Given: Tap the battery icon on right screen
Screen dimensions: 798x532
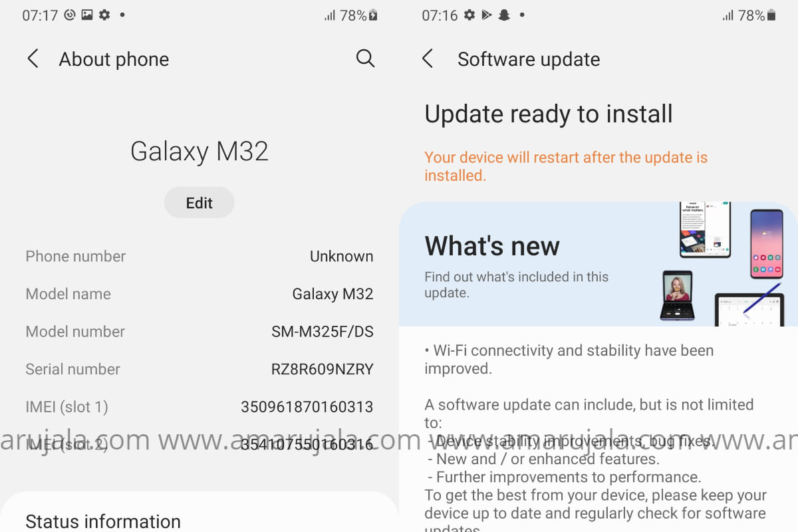Looking at the screenshot, I should pyautogui.click(x=771, y=15).
